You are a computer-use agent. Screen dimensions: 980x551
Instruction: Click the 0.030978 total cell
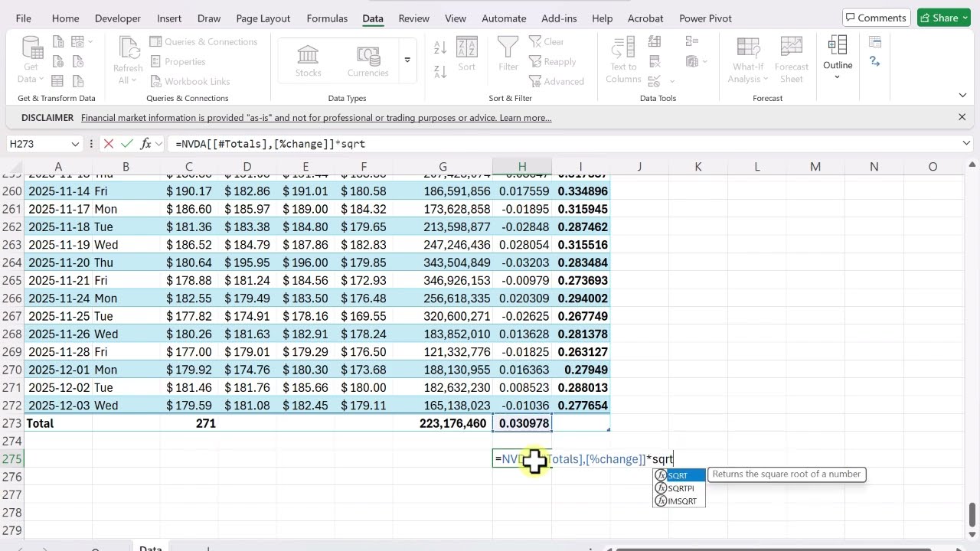(x=522, y=423)
